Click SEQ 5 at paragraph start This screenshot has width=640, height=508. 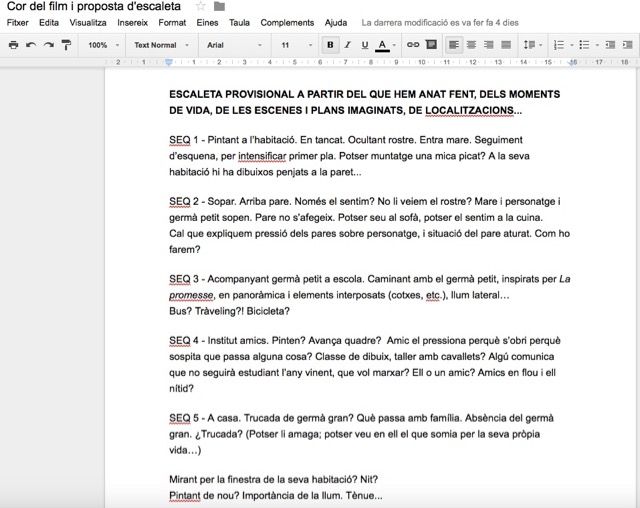click(x=184, y=418)
